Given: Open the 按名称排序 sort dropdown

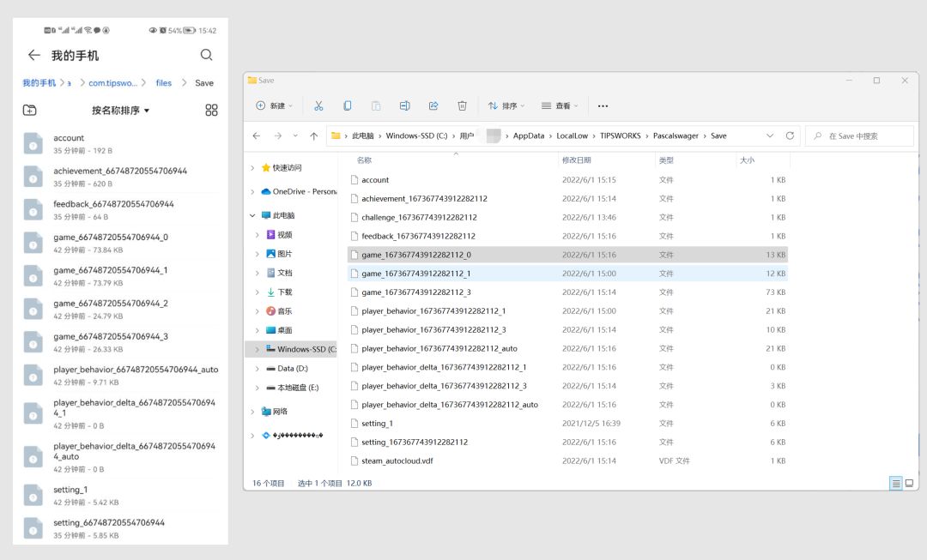Looking at the screenshot, I should (120, 111).
